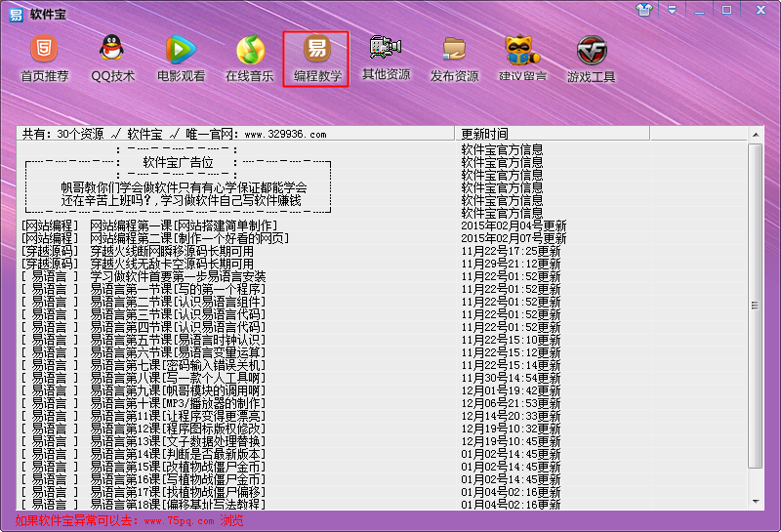Open 电影观看 movie section

(x=181, y=58)
